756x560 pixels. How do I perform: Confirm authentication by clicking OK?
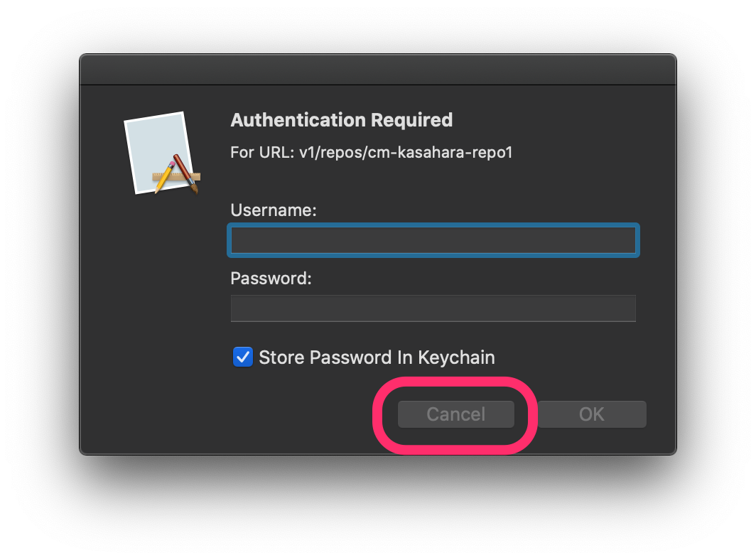591,414
